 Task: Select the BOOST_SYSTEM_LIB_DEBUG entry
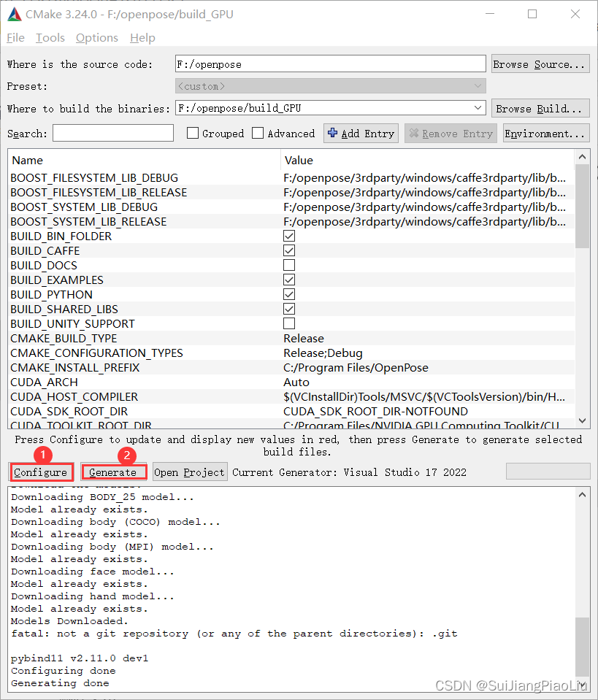click(x=291, y=207)
